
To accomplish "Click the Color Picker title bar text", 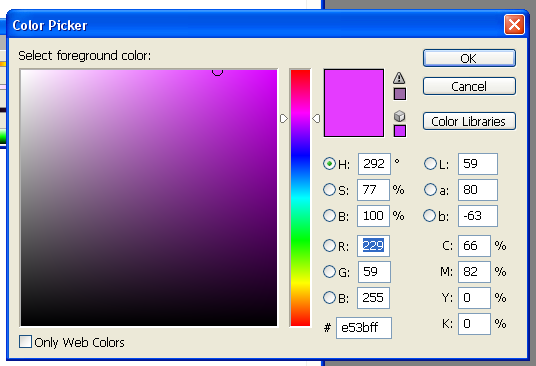I will click(50, 25).
